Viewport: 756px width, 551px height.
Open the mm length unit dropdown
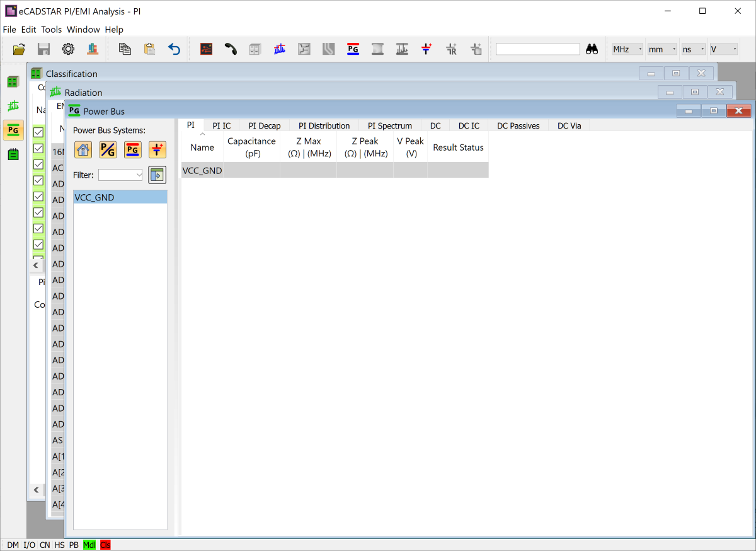[x=662, y=49]
